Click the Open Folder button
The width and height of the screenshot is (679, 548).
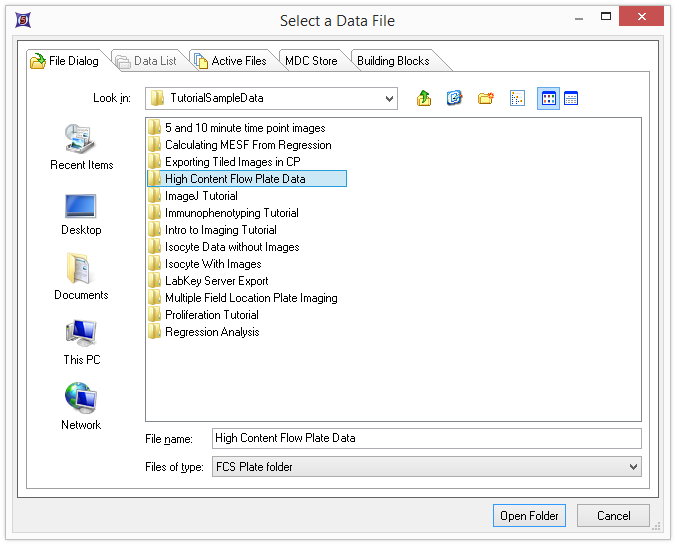tap(529, 516)
